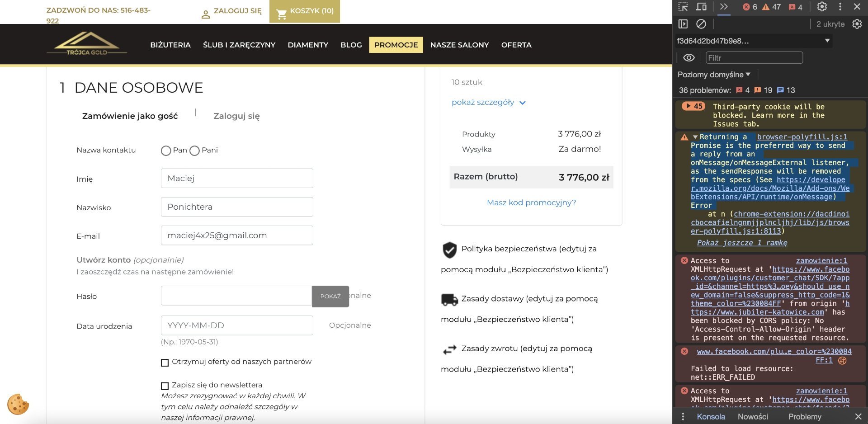Select the Pani radio button
The width and height of the screenshot is (868, 424).
(x=194, y=151)
